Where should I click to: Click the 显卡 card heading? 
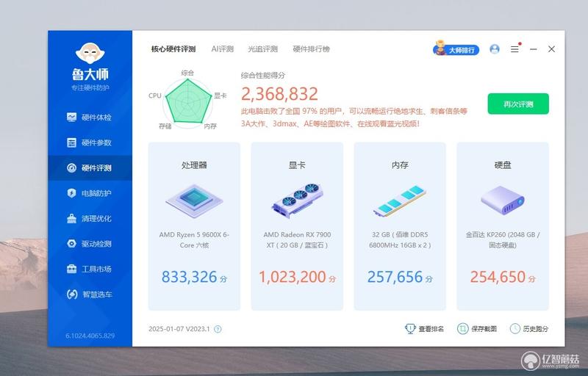point(297,165)
